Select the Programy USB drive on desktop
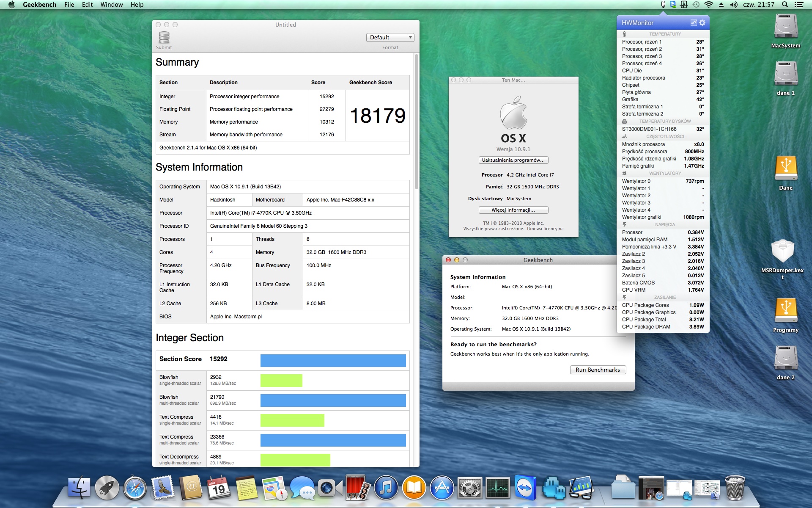The height and width of the screenshot is (508, 812). click(786, 315)
